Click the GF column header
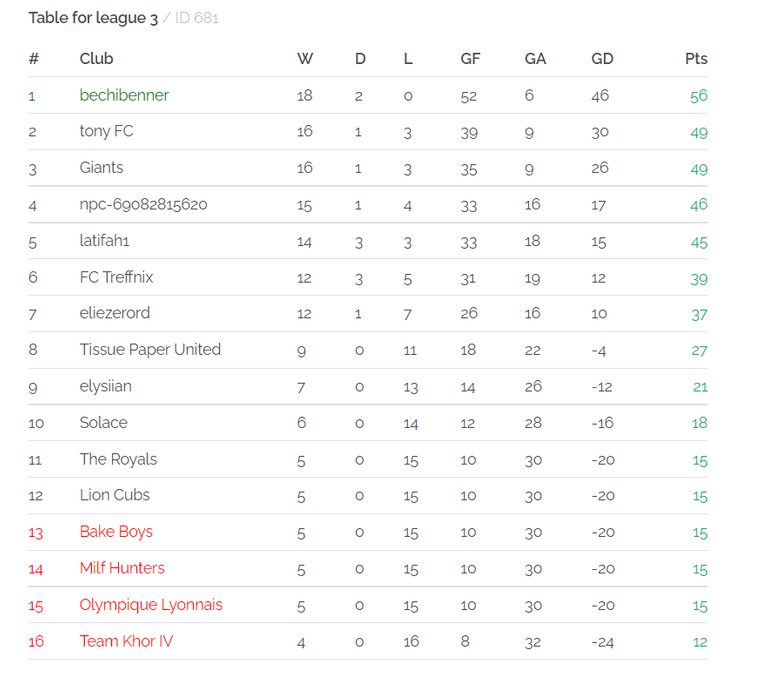This screenshot has height=679, width=768. coord(470,59)
